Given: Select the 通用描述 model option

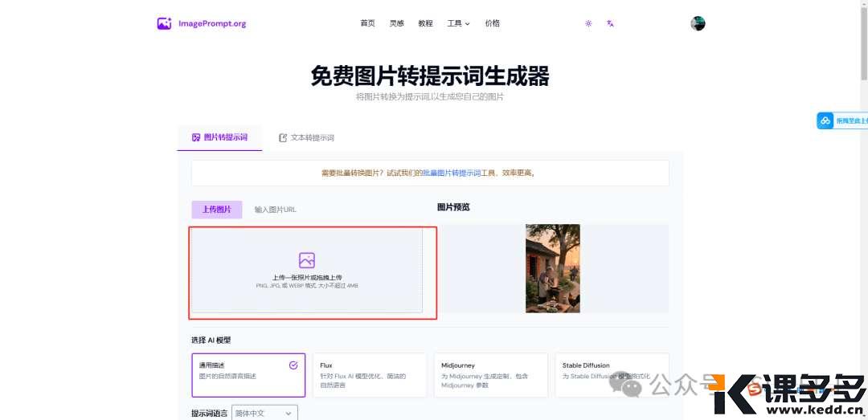Looking at the screenshot, I should point(248,375).
